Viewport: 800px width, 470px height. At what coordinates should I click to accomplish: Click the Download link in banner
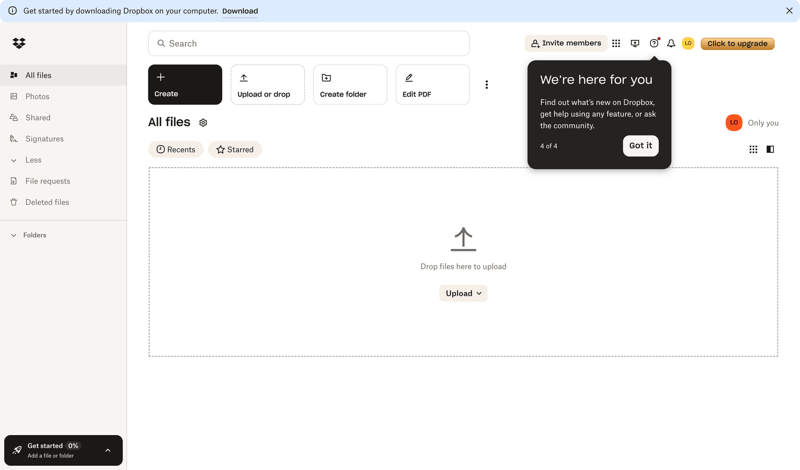(240, 11)
